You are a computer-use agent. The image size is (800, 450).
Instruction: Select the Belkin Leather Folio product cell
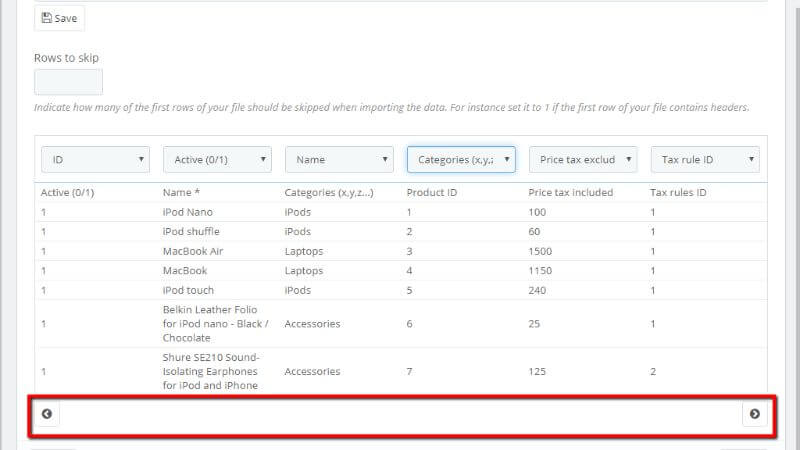(215, 324)
